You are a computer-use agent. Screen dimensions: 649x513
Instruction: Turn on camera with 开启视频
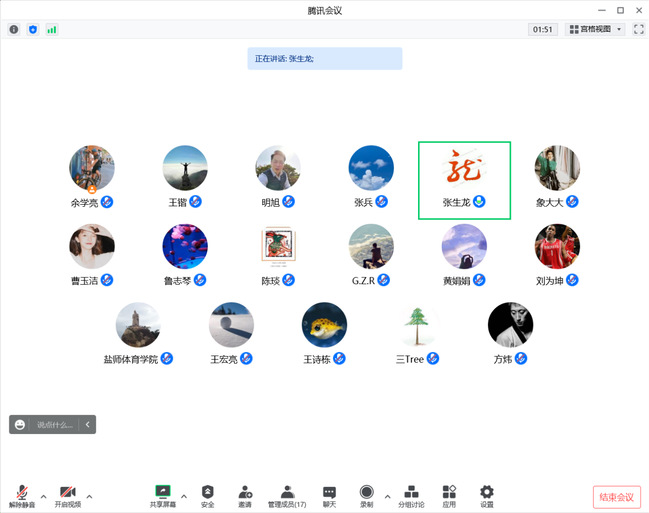tap(67, 496)
